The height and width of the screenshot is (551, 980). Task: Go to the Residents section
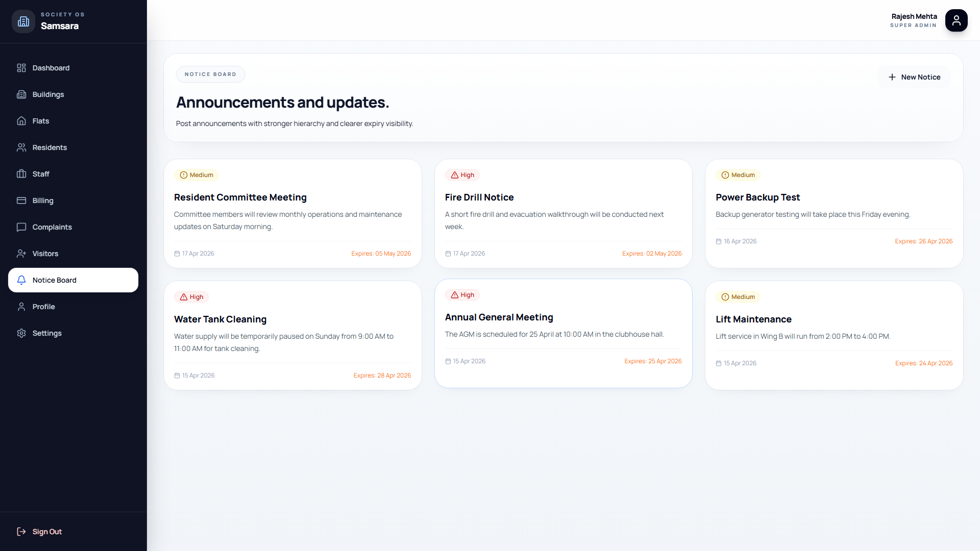coord(50,147)
